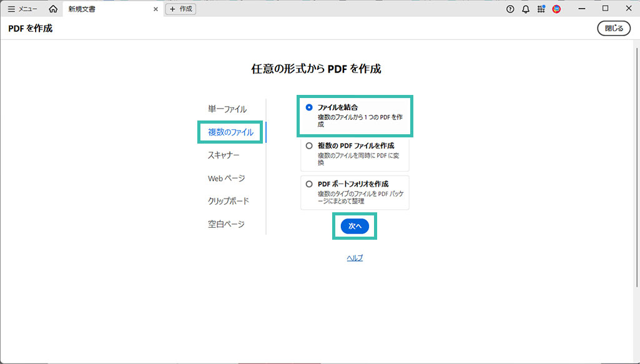Screen dimensions: 640x364
Task: Close the 新規文書 tab
Action: (155, 9)
